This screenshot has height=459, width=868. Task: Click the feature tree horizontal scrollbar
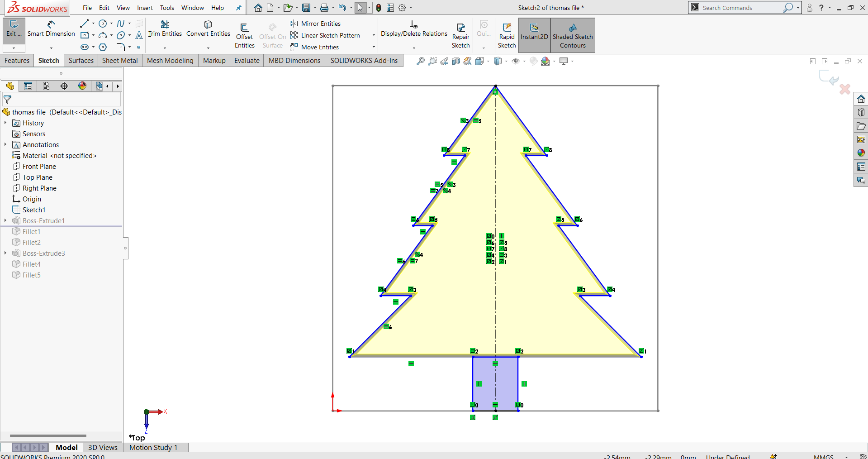click(x=48, y=436)
